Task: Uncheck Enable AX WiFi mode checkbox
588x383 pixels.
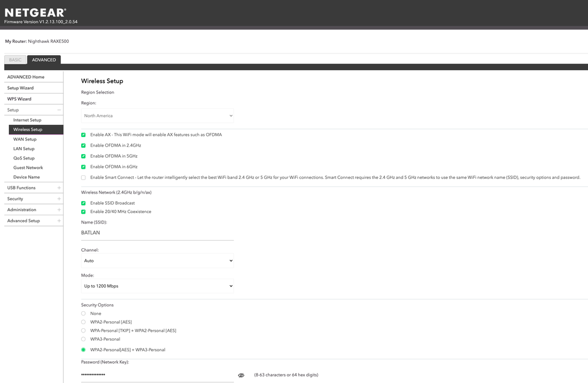Action: pos(84,135)
